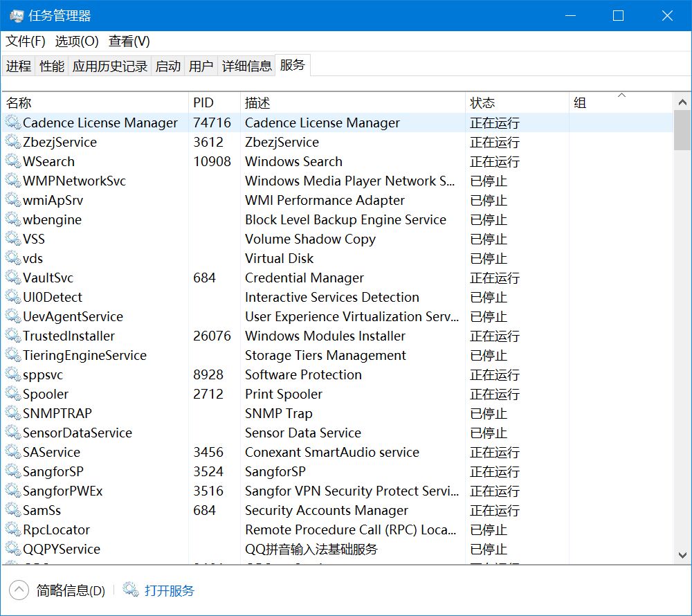Open the 文件(F) menu
Viewport: 692px width, 616px height.
coord(25,41)
